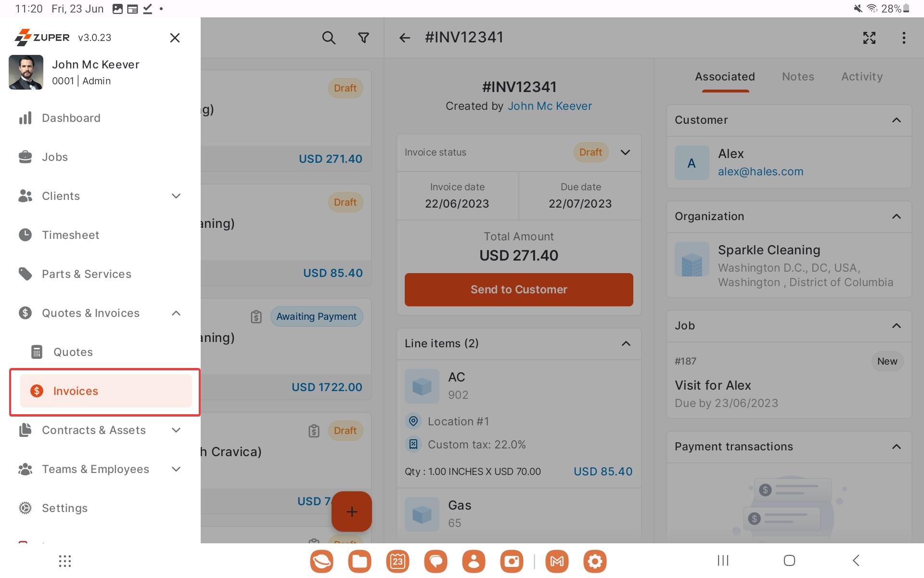Expand the Teams & Employees submenu
The height and width of the screenshot is (578, 924).
pos(176,469)
